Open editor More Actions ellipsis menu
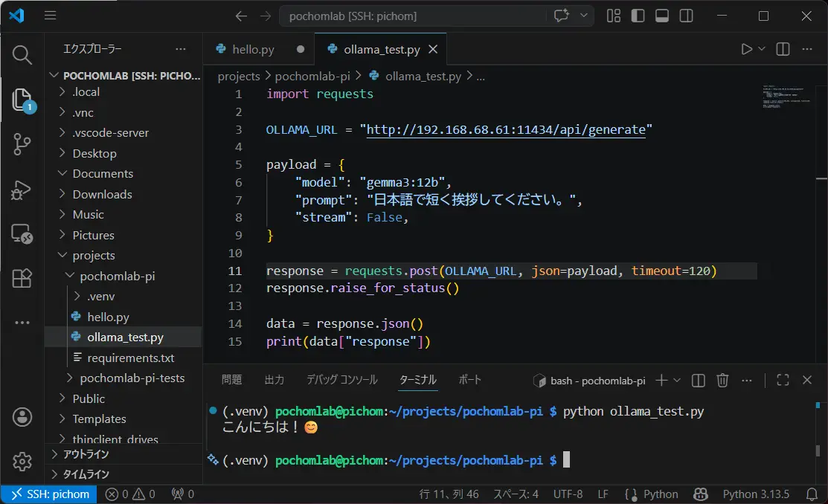Image resolution: width=828 pixels, height=504 pixels. [807, 49]
